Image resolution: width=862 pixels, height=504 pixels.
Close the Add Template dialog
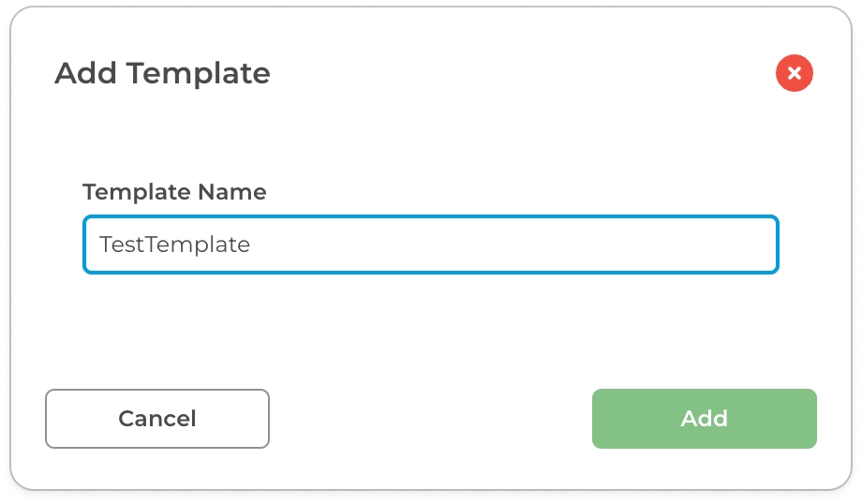[x=794, y=73]
